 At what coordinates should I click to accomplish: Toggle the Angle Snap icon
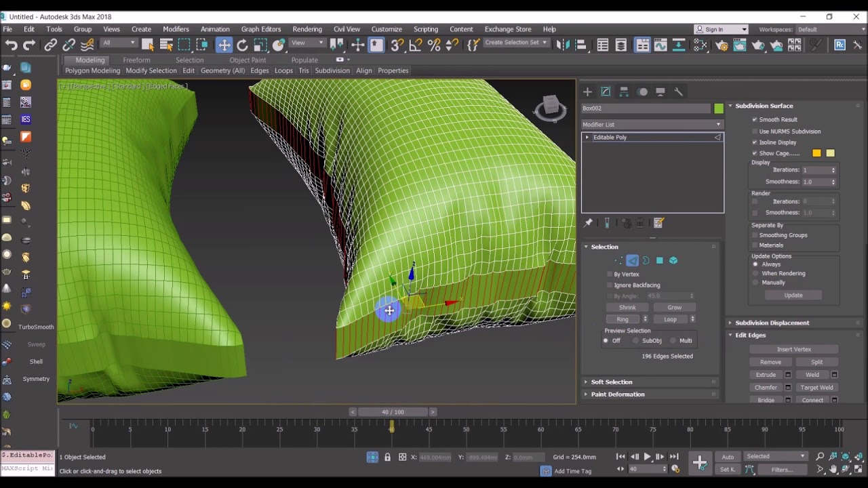pyautogui.click(x=416, y=45)
